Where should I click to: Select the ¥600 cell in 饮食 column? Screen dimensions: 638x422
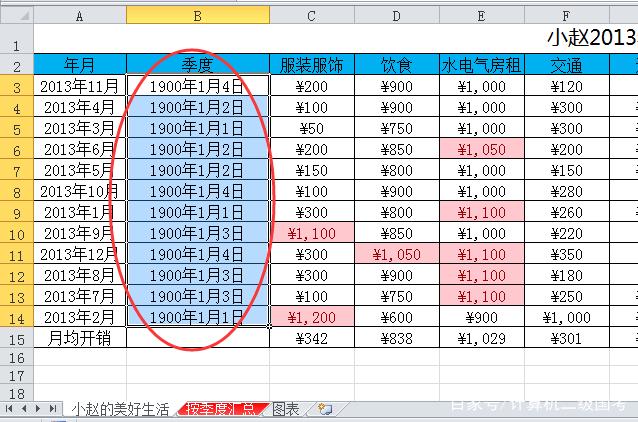(x=397, y=317)
